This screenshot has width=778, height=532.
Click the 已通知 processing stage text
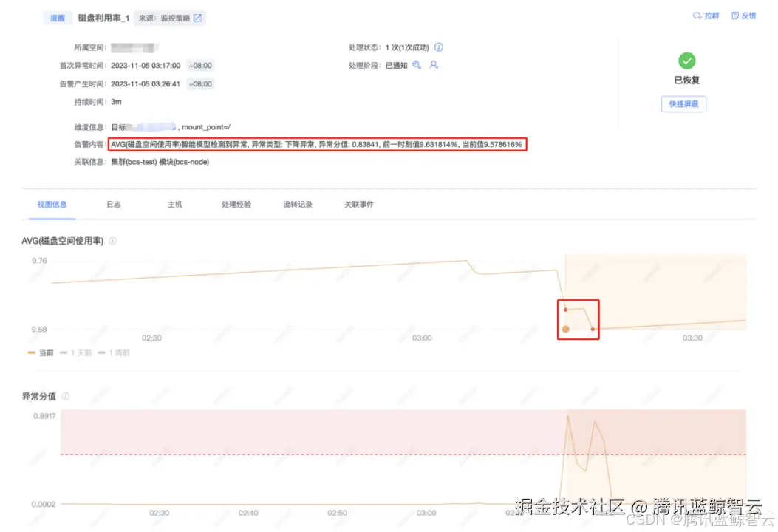tap(397, 66)
